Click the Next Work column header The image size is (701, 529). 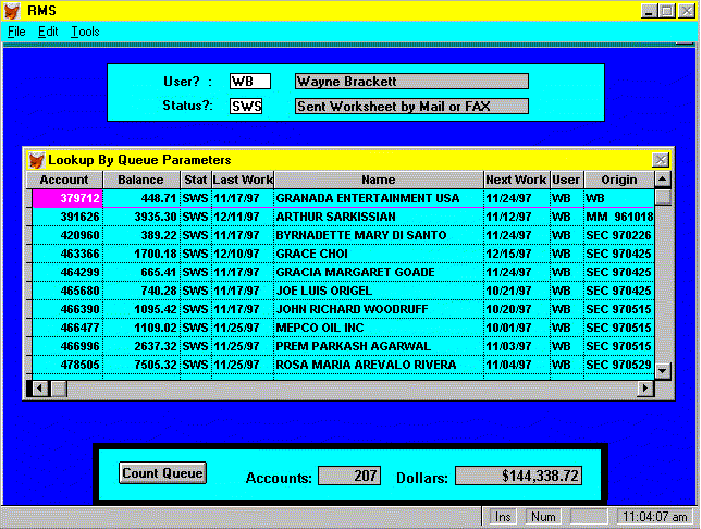(x=516, y=180)
